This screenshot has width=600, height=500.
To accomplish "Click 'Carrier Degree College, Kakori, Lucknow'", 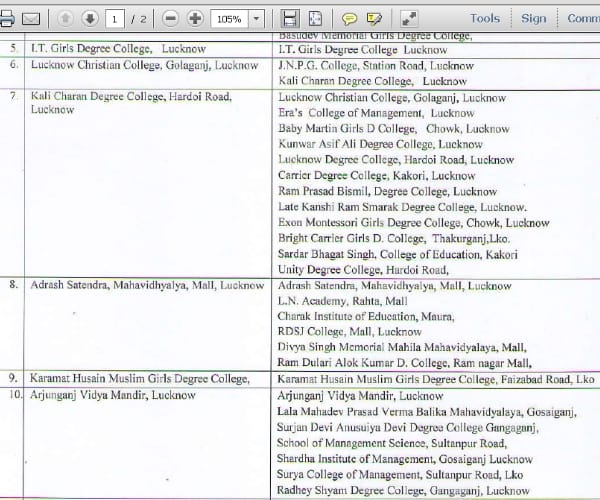I will coord(377,176).
